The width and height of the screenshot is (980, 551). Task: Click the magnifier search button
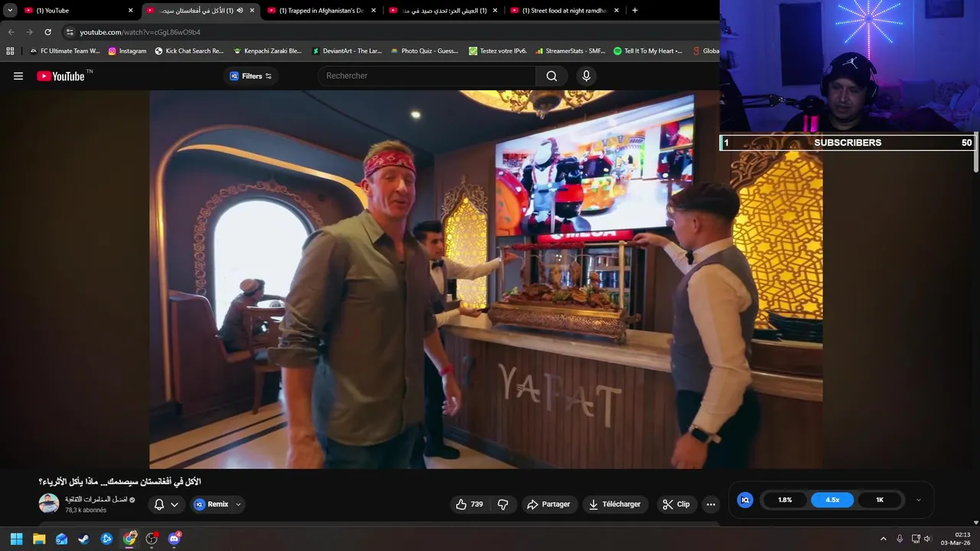click(551, 76)
